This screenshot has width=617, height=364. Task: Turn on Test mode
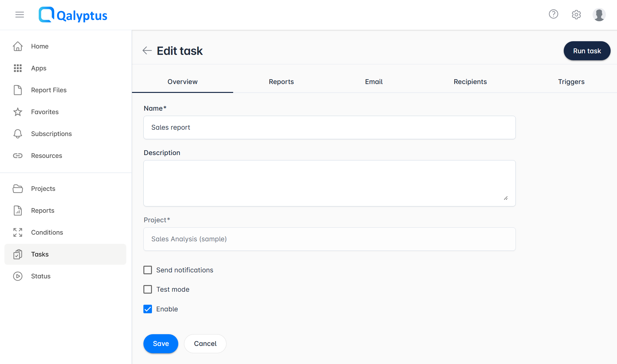[148, 289]
